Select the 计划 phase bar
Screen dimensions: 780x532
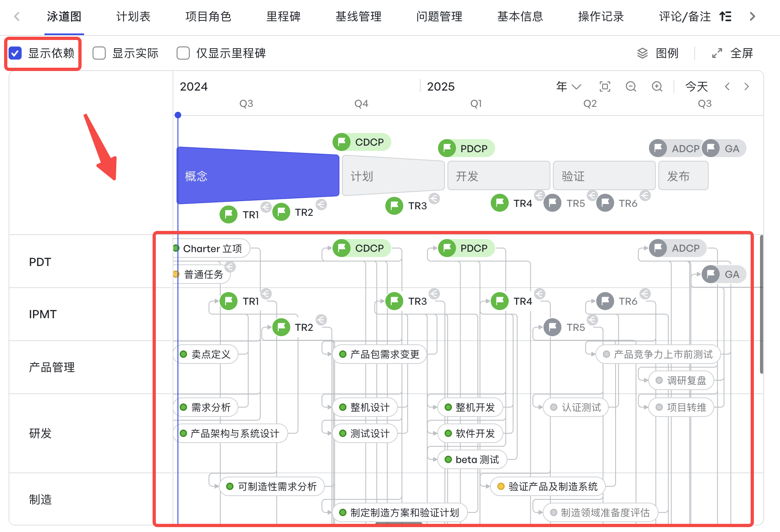(x=393, y=176)
